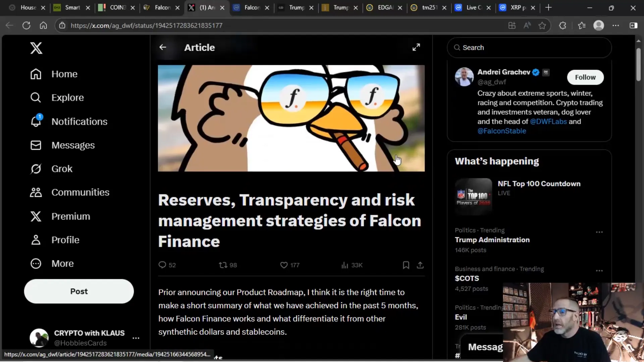The width and height of the screenshot is (644, 362).
Task: Click the browser back button
Action: pos(9,25)
